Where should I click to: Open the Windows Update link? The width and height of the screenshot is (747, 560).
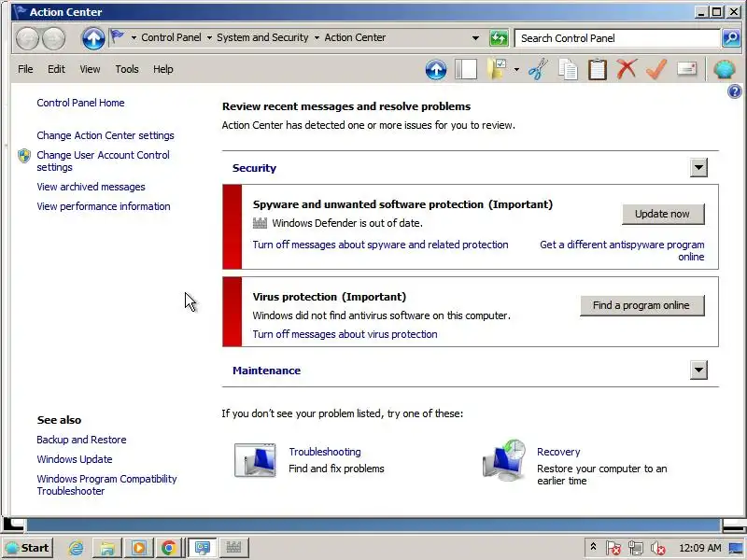pyautogui.click(x=75, y=459)
